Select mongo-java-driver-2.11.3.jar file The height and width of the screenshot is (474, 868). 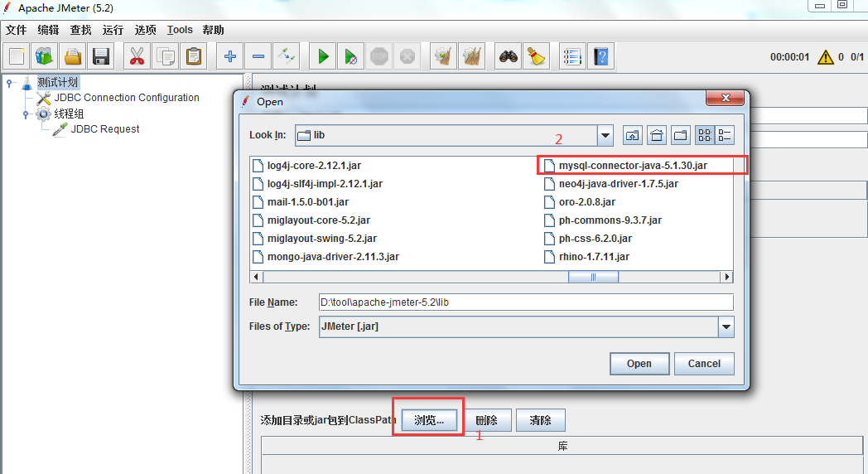coord(325,257)
